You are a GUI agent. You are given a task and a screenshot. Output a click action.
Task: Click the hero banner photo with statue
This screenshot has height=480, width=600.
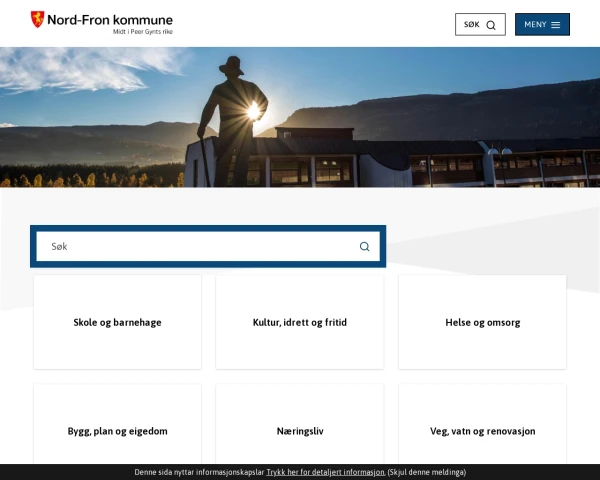point(300,117)
